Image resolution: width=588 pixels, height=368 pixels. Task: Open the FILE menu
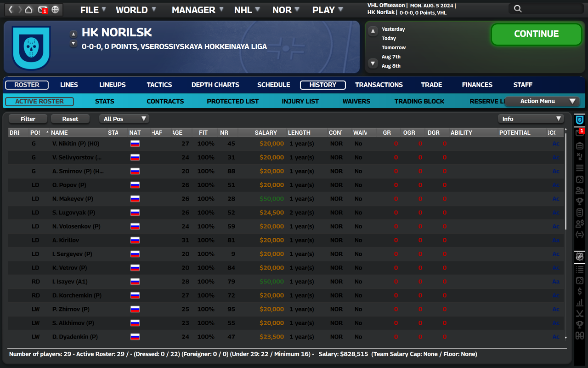(x=93, y=10)
